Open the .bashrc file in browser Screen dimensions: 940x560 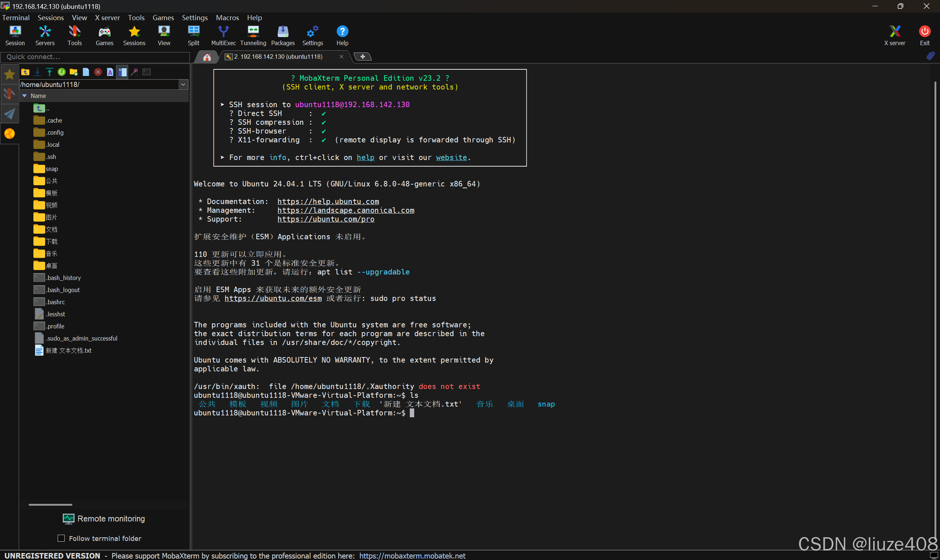point(55,302)
